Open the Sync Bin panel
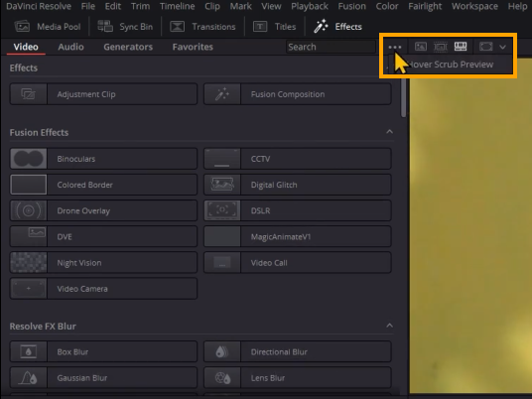The height and width of the screenshot is (399, 532). [x=125, y=27]
